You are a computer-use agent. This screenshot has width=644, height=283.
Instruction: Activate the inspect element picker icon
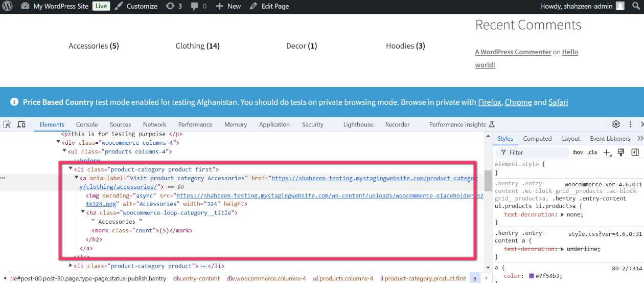[7, 124]
